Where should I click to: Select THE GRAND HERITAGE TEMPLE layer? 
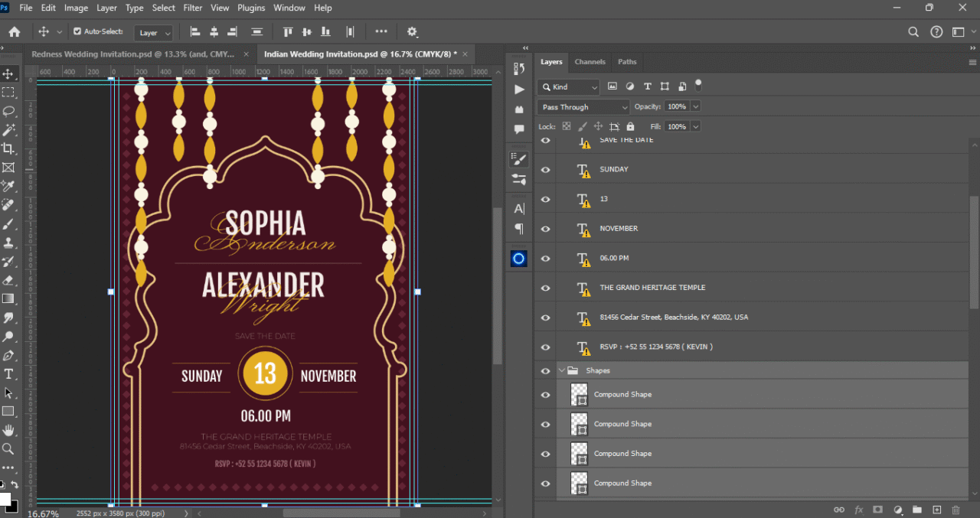click(x=652, y=288)
